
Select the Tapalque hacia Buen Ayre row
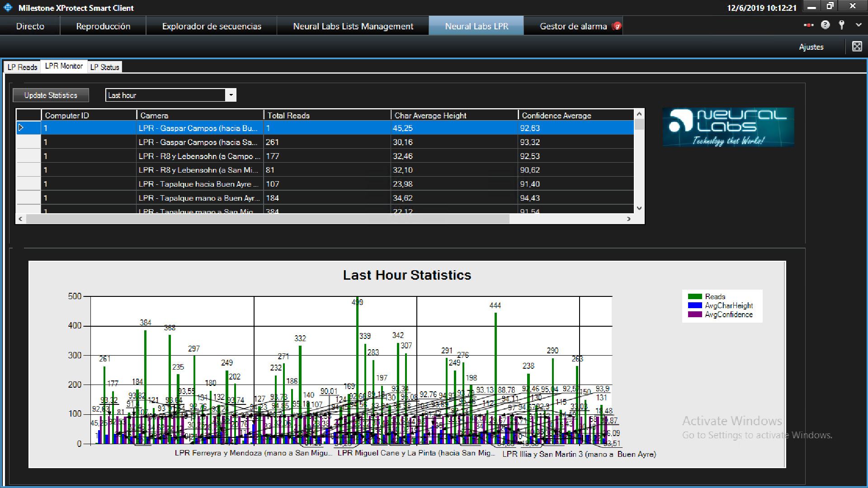(199, 184)
